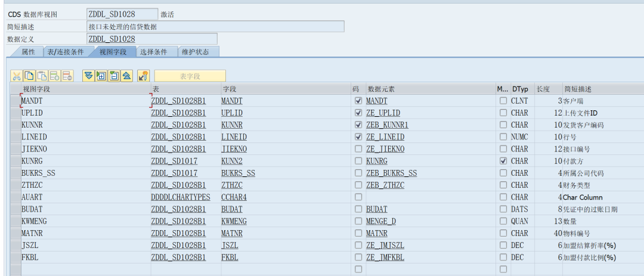Click the Expand subtree plus icon
This screenshot has width=644, height=276.
coord(101,76)
